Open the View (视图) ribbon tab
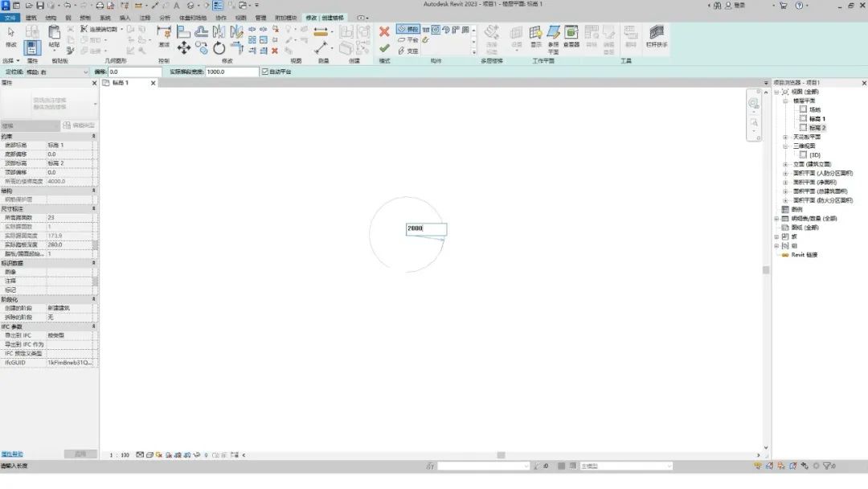The width and height of the screenshot is (868, 489). pyautogui.click(x=241, y=18)
